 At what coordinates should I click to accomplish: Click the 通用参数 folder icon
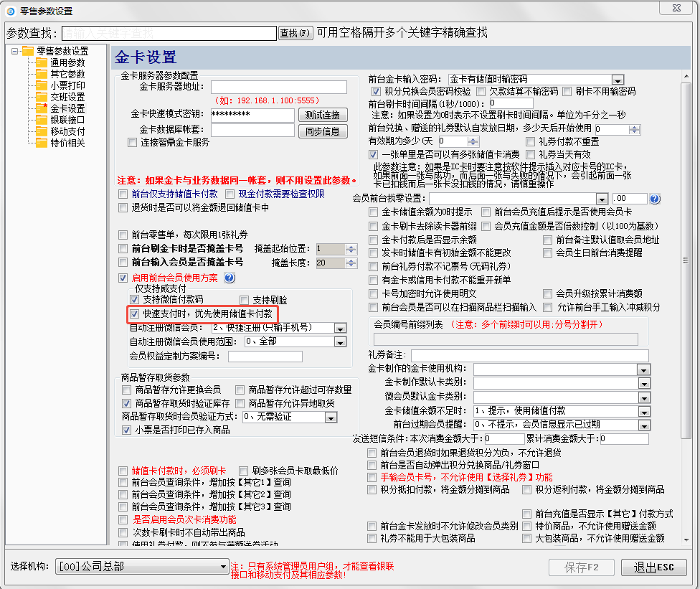point(42,62)
